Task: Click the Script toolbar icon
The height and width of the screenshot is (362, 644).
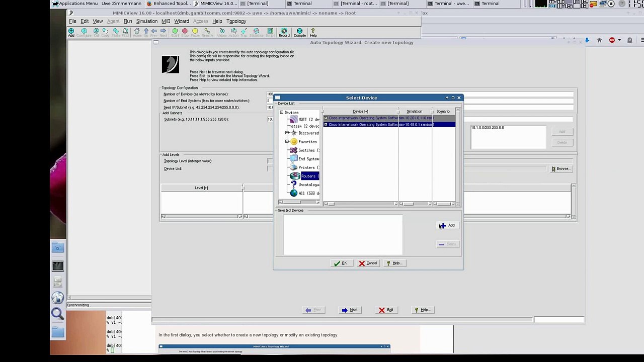Action: (270, 32)
